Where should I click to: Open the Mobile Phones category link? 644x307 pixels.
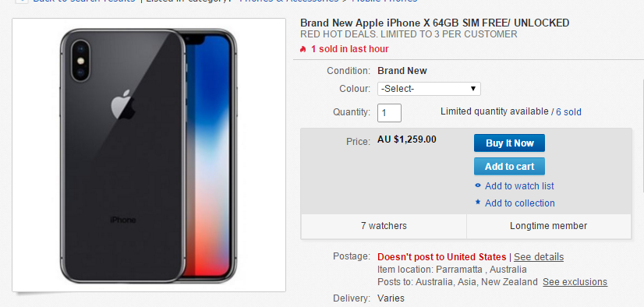[384, 2]
